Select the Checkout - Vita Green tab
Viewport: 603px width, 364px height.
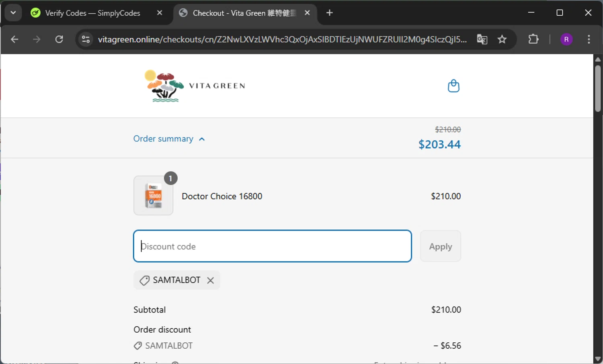(244, 13)
